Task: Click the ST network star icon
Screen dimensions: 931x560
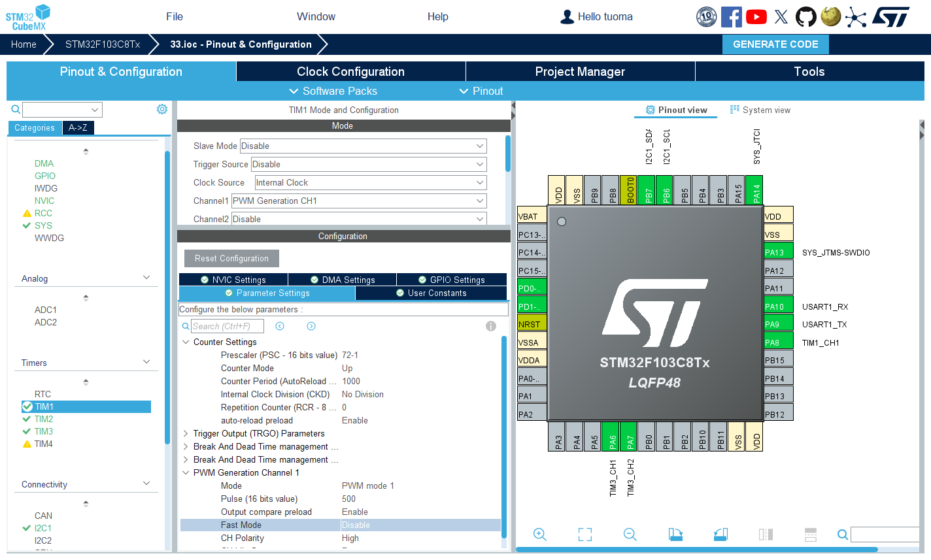Action: pyautogui.click(x=855, y=17)
